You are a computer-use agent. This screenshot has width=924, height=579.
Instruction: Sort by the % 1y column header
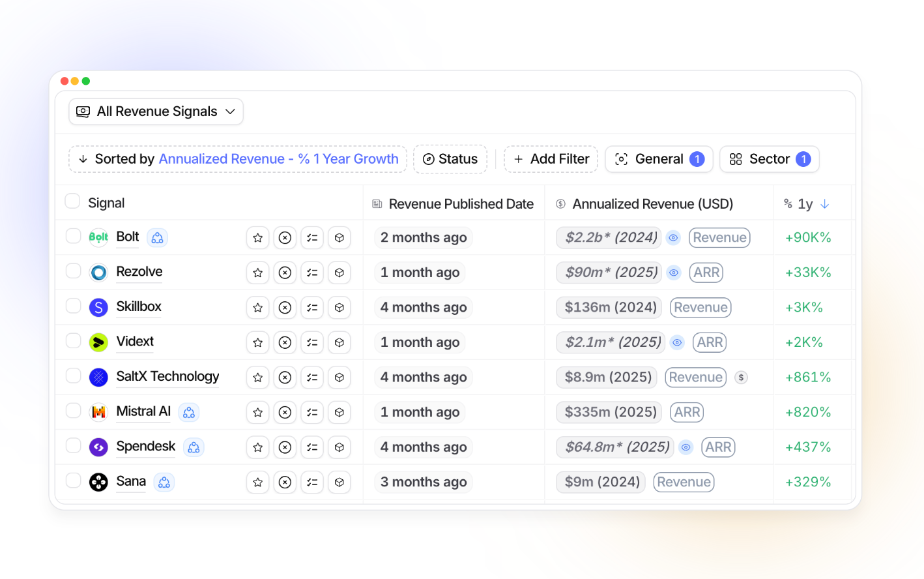point(806,204)
